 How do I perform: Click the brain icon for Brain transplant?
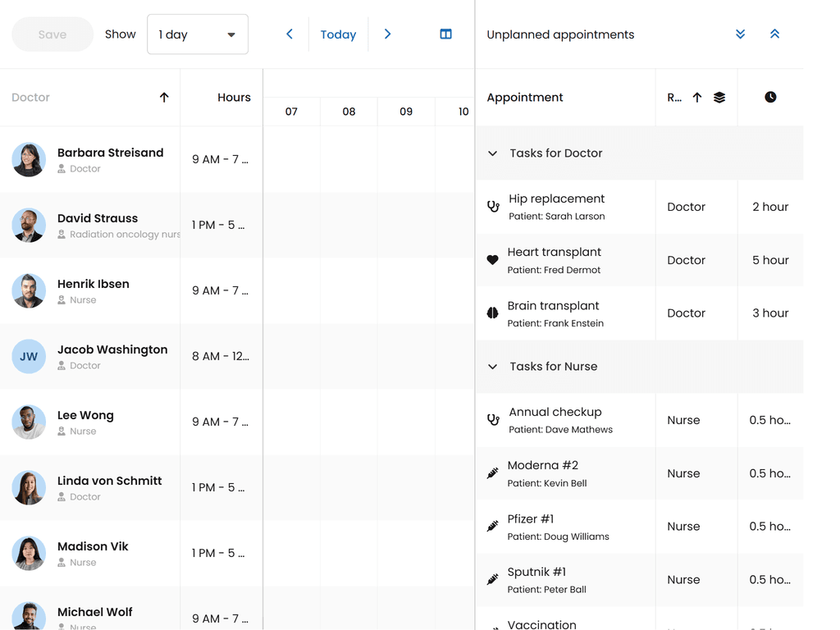(492, 313)
